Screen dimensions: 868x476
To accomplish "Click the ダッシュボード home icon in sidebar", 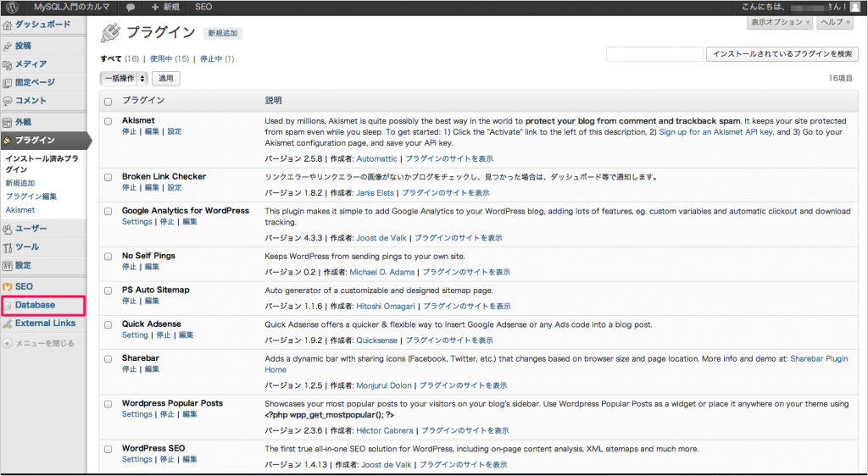I will pyautogui.click(x=7, y=25).
